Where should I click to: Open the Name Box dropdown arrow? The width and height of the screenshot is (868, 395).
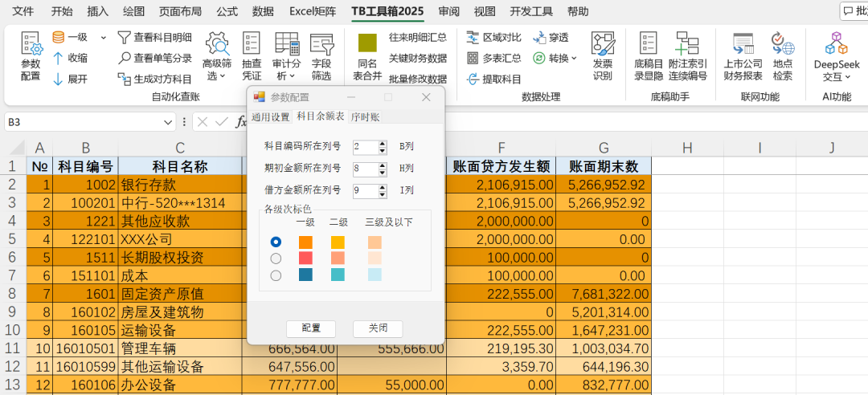click(168, 122)
